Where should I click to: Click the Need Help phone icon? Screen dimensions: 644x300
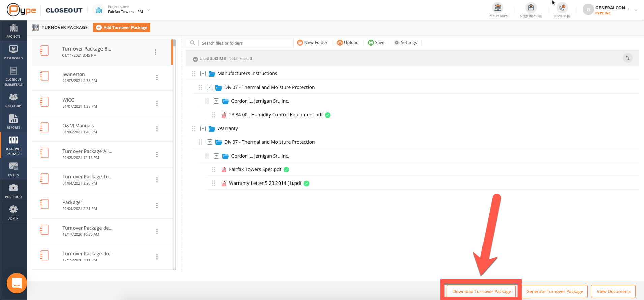(562, 8)
